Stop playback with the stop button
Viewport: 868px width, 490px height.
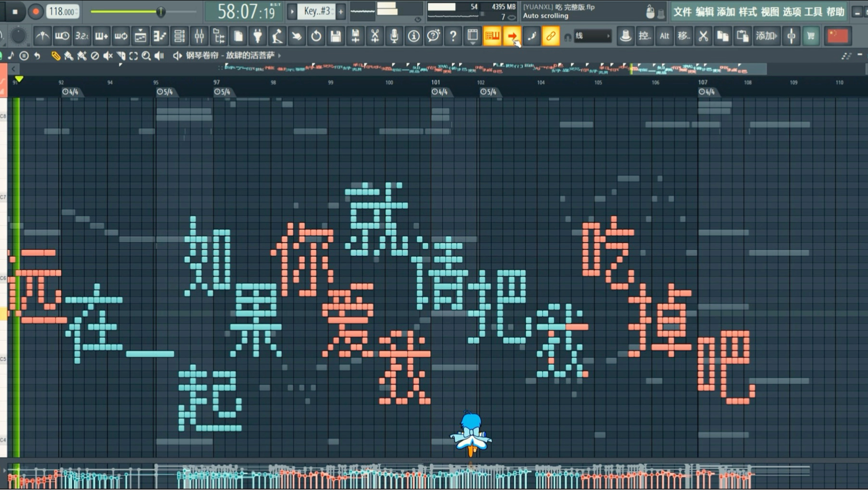pos(15,12)
